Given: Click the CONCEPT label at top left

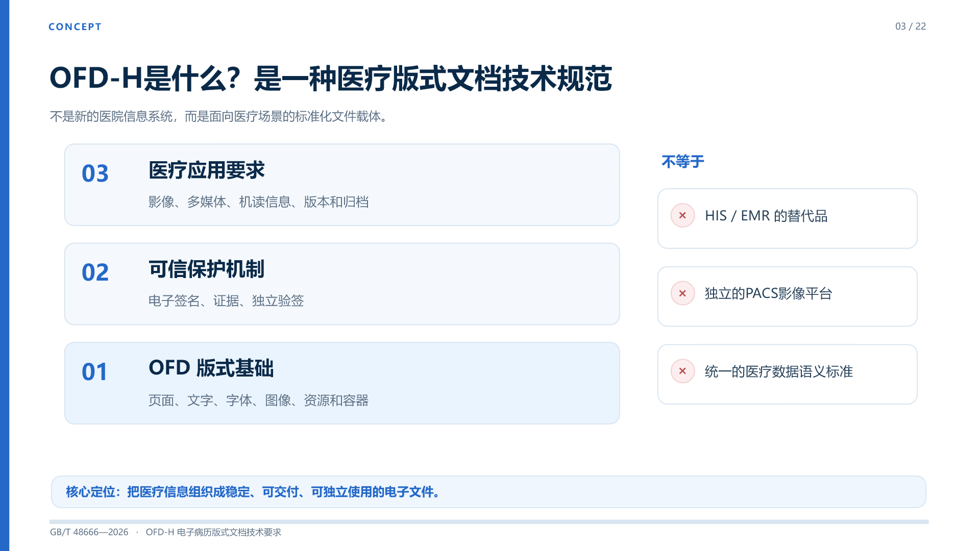Looking at the screenshot, I should 75,27.
